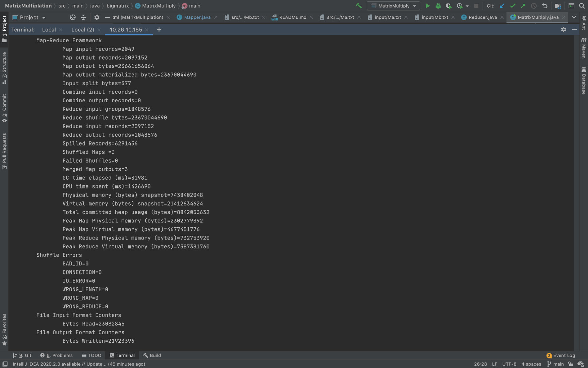Open the Build tool window button
The width and height of the screenshot is (588, 368).
click(x=152, y=355)
